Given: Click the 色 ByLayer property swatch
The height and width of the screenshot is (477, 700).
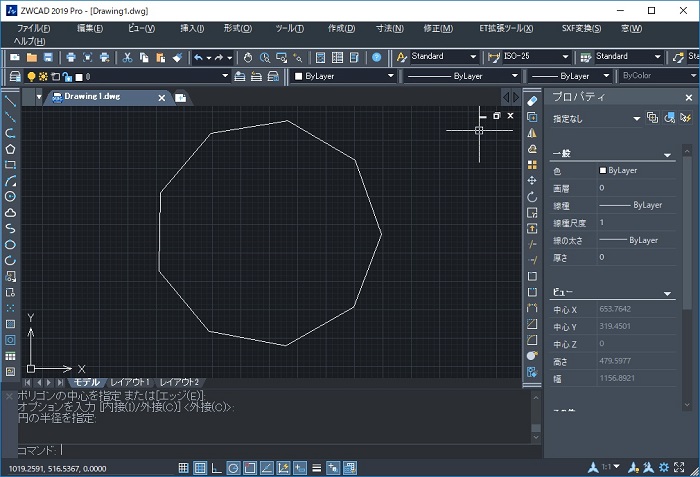Looking at the screenshot, I should [603, 170].
